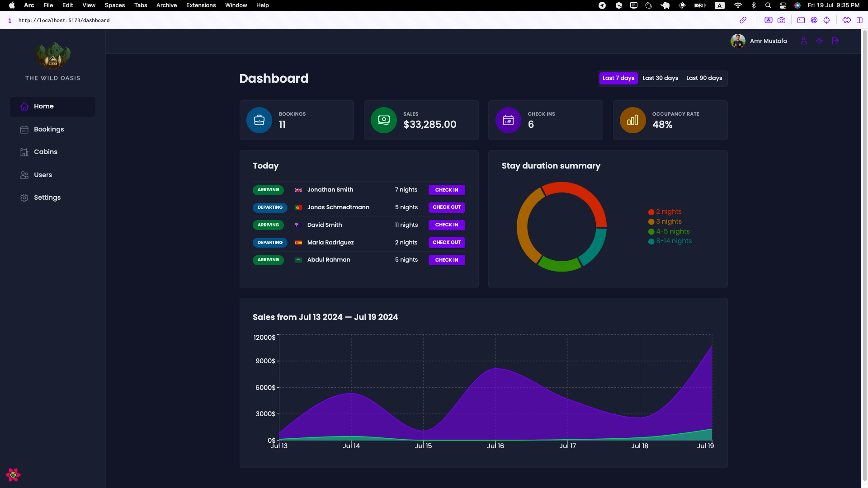Select the Last 7 days filter
Viewport: 868px width, 488px height.
[x=618, y=78]
